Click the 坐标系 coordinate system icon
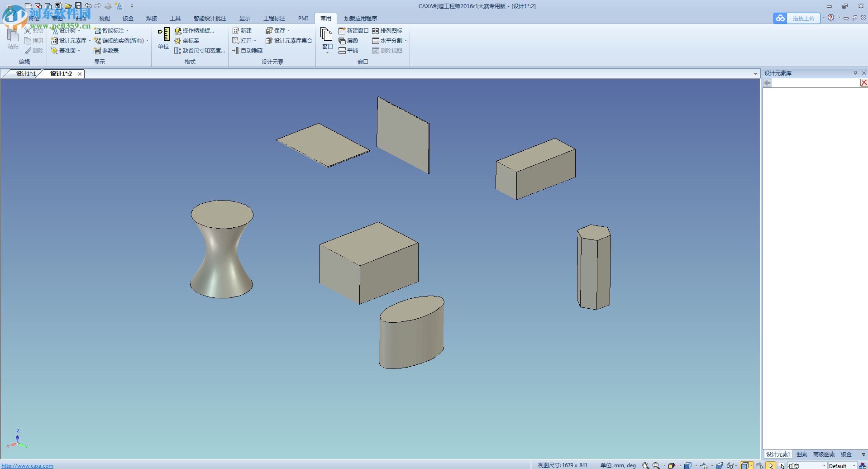Screen dimensions: 868x469 [177, 41]
